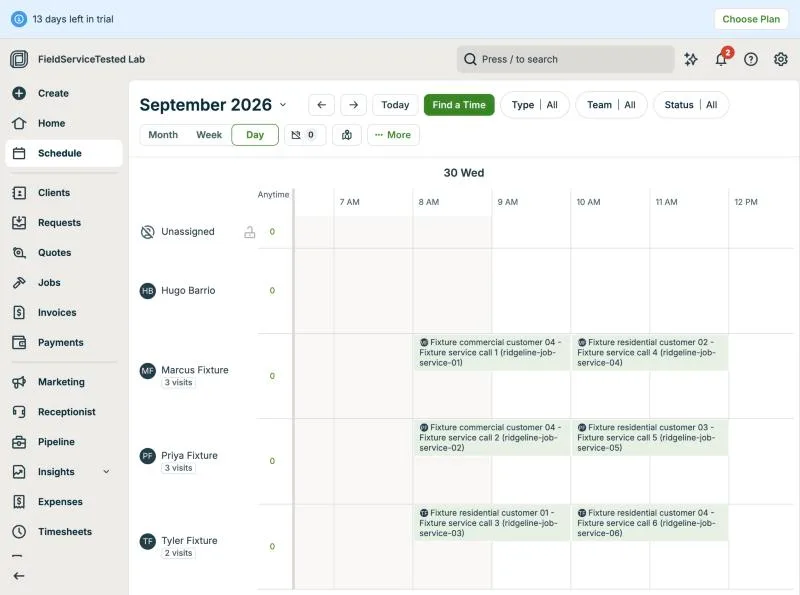Open visit Fixture service call 5 ridgeline-job-service-05
The image size is (800, 595).
pos(649,438)
